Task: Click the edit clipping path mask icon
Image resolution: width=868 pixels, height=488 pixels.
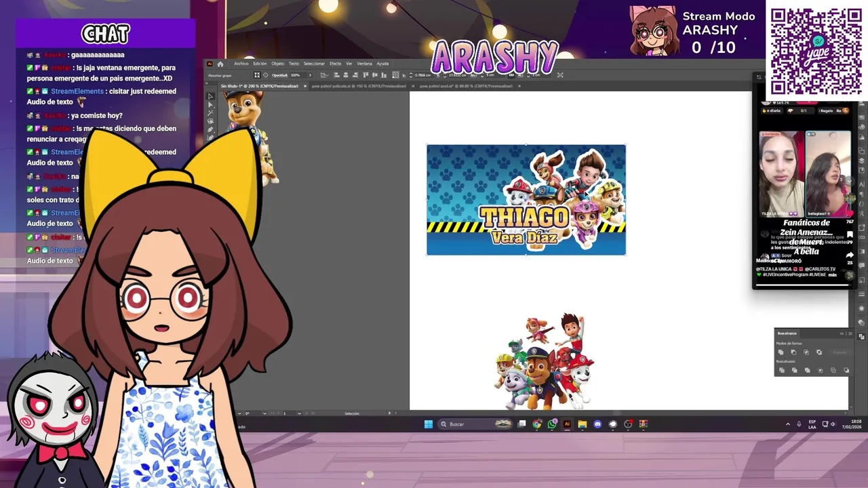Action: pos(257,75)
